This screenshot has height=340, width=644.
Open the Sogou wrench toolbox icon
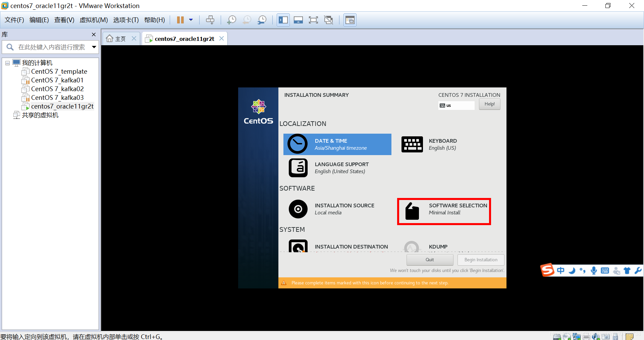click(x=638, y=271)
